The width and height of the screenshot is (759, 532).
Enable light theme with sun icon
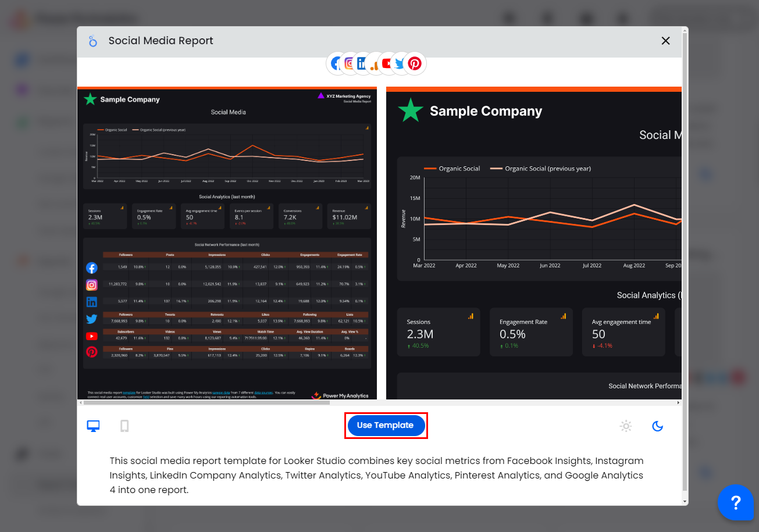(x=626, y=426)
